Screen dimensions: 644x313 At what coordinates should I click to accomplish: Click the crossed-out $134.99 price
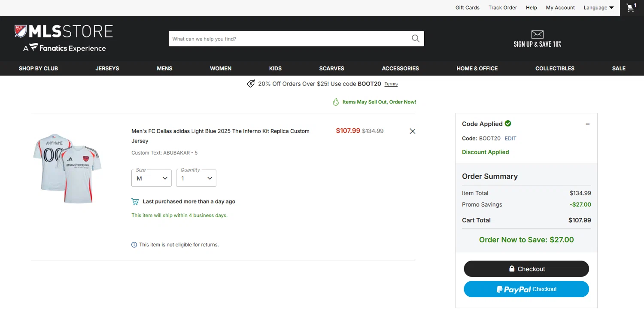click(373, 131)
